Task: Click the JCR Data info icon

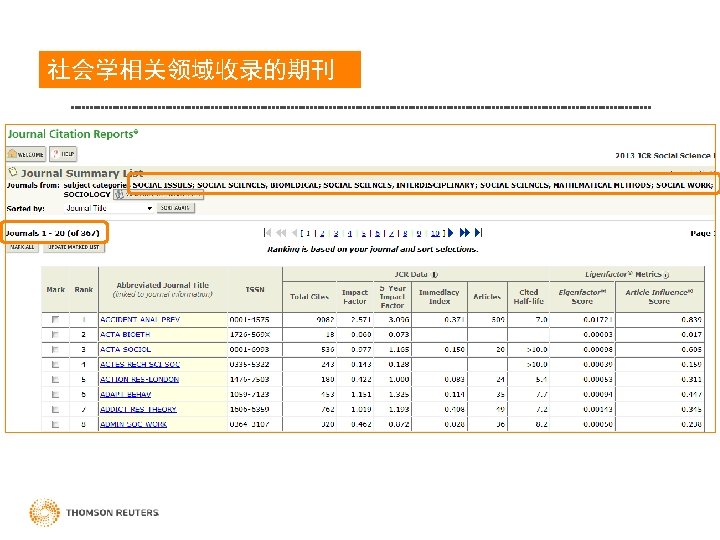Action: 435,275
